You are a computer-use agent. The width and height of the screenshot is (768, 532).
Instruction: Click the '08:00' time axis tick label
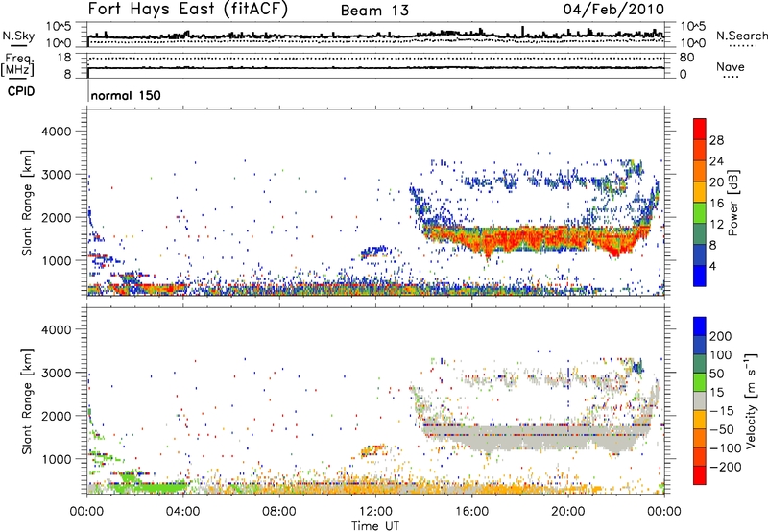tap(278, 512)
